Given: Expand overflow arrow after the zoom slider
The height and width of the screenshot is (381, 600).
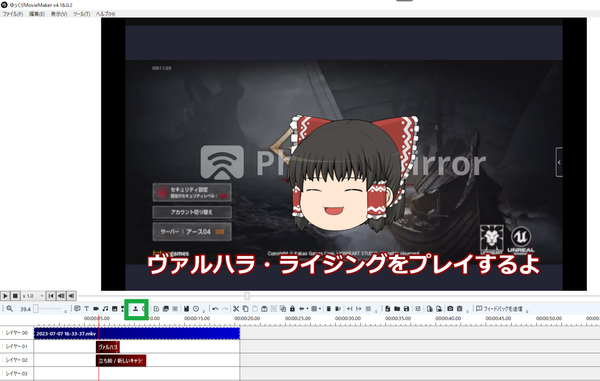Looking at the screenshot, I should tap(65, 311).
